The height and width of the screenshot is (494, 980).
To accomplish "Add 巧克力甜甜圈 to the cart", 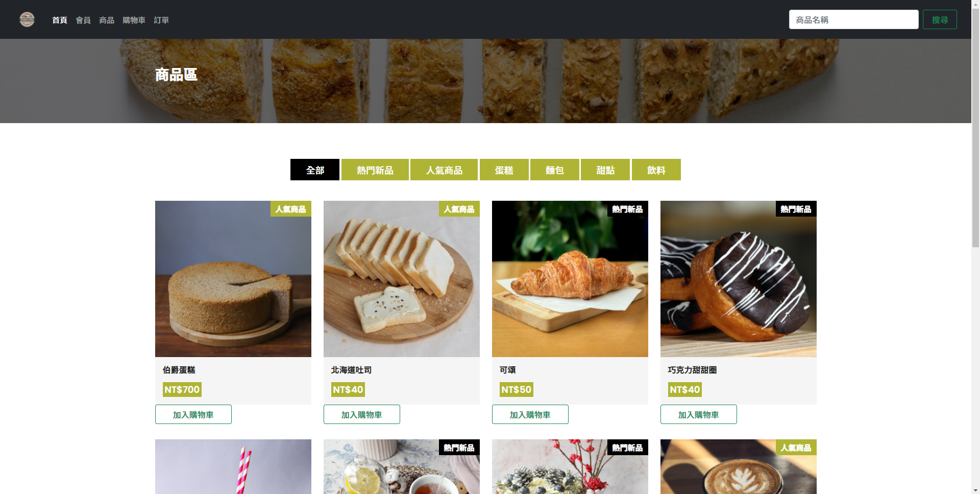I will click(x=699, y=414).
